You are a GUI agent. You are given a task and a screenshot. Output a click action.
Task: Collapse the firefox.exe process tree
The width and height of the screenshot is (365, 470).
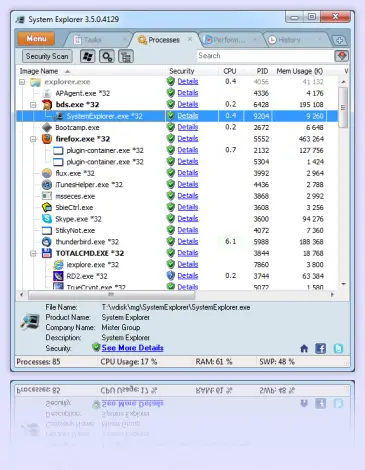[x=33, y=139]
